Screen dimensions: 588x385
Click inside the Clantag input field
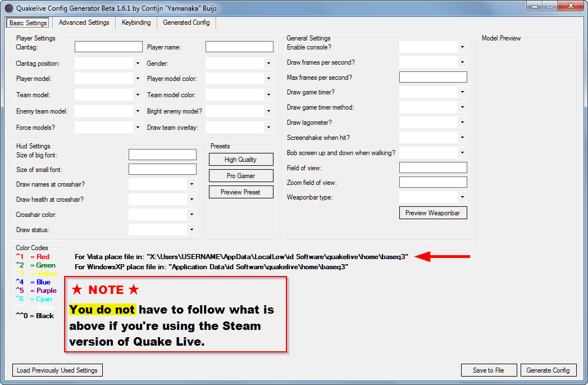108,47
